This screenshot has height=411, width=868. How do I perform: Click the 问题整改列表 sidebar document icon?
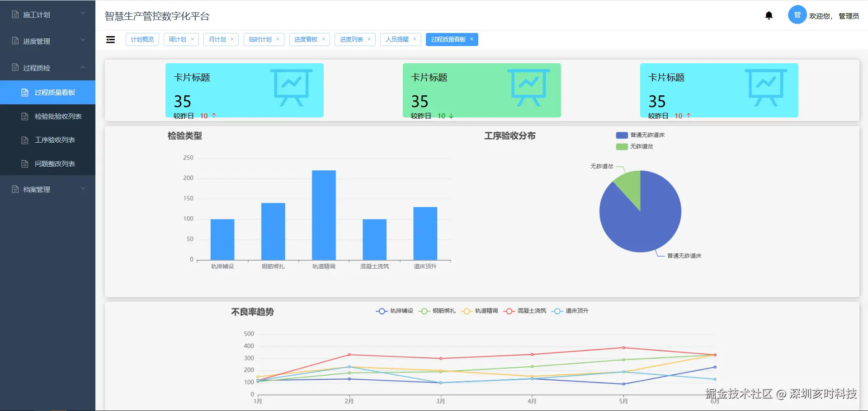tap(25, 164)
